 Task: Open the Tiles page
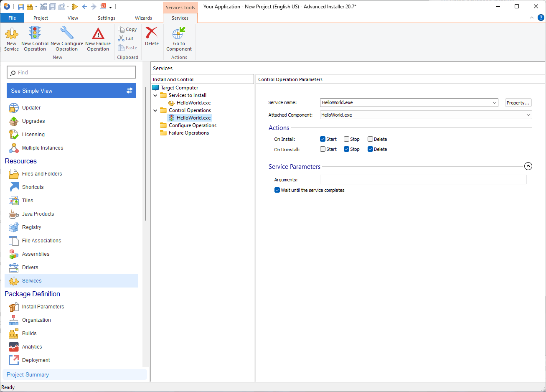click(71, 201)
